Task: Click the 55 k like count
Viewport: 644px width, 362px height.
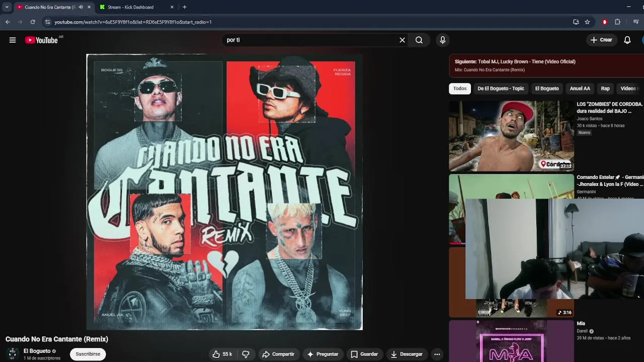Action: click(227, 354)
